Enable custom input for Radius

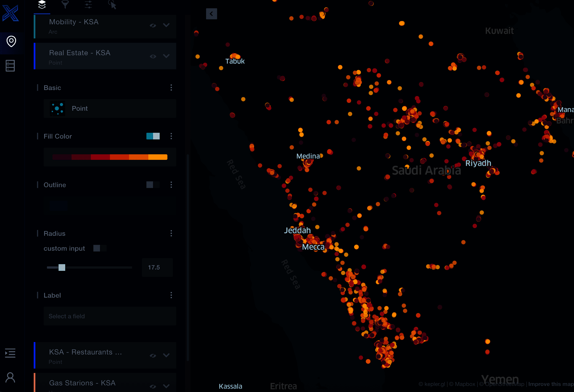[100, 248]
